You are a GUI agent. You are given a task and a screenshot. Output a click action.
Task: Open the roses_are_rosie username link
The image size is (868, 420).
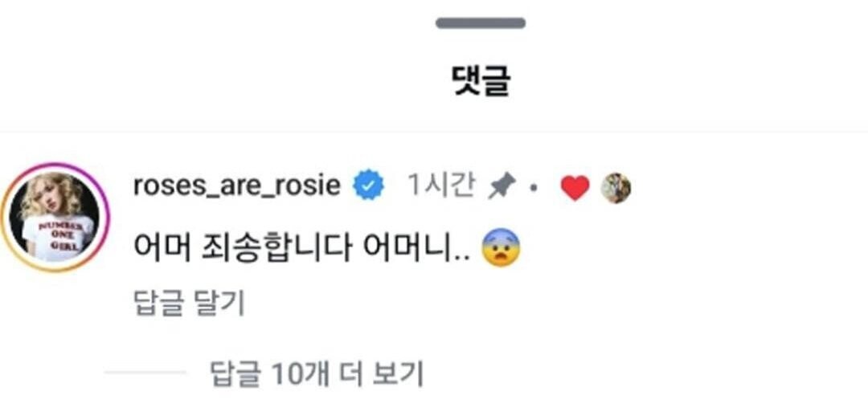(x=237, y=186)
